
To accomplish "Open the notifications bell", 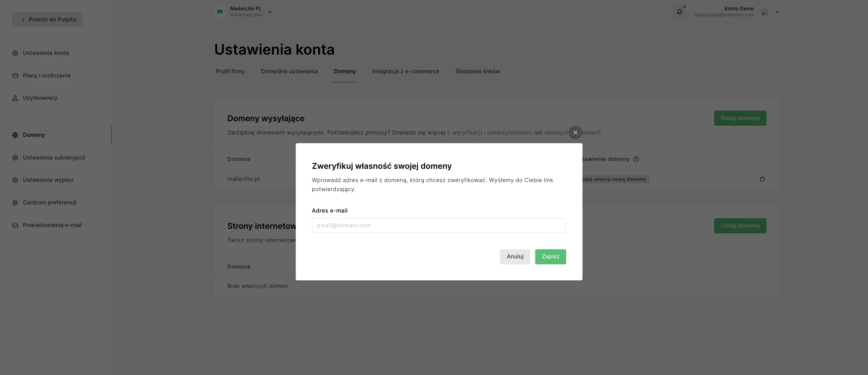I will coord(679,12).
